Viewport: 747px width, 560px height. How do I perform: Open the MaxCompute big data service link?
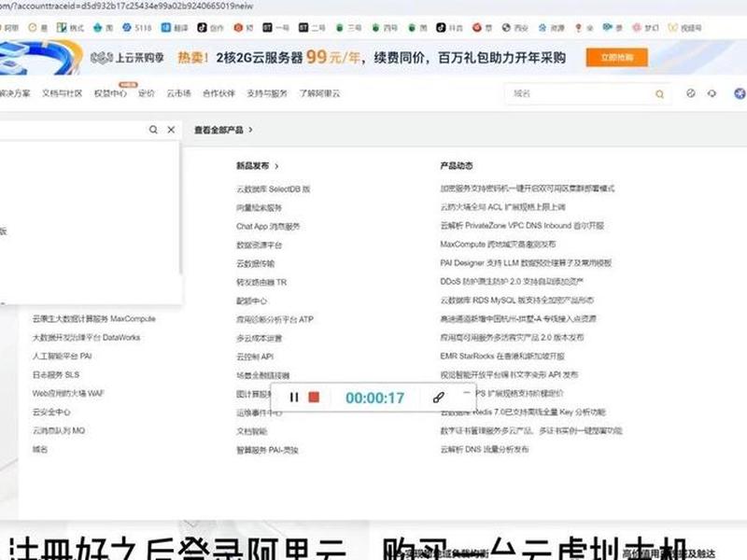(x=94, y=318)
